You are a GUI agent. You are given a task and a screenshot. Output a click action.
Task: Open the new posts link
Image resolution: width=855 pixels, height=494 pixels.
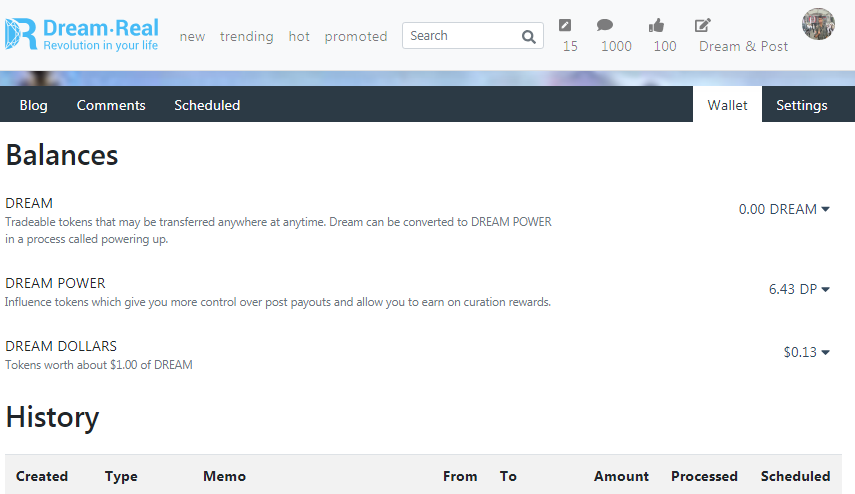point(192,37)
